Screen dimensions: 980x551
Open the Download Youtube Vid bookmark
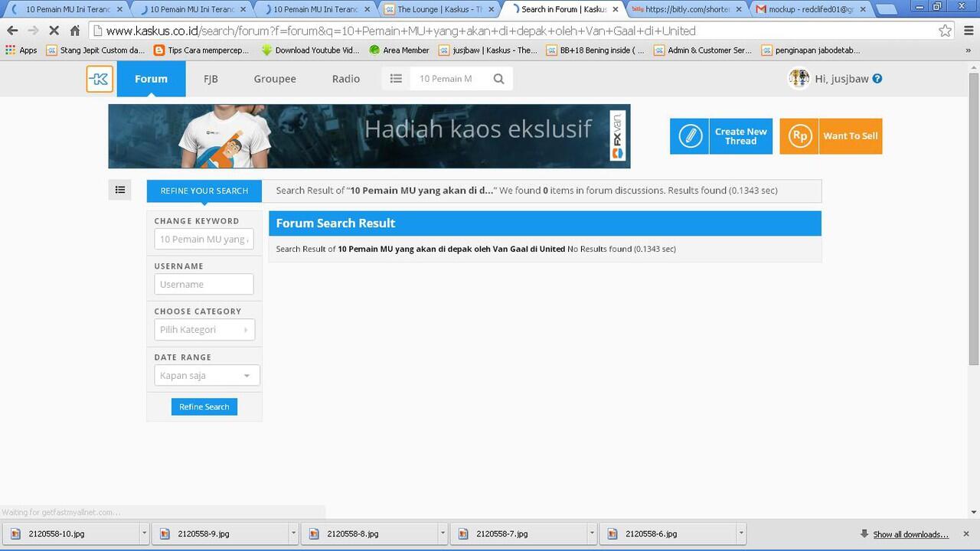(x=310, y=50)
